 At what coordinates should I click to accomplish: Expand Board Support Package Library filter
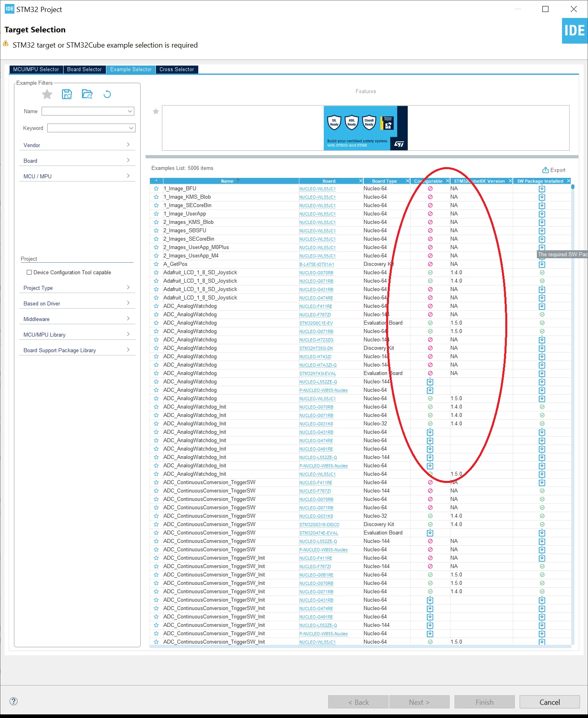77,350
